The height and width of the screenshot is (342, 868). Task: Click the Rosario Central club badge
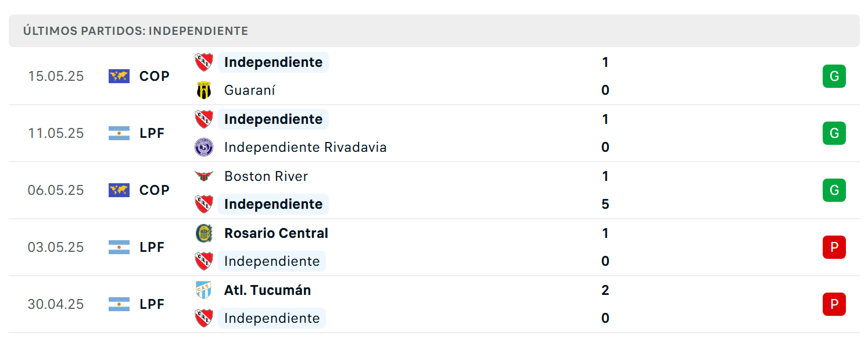pyautogui.click(x=204, y=233)
